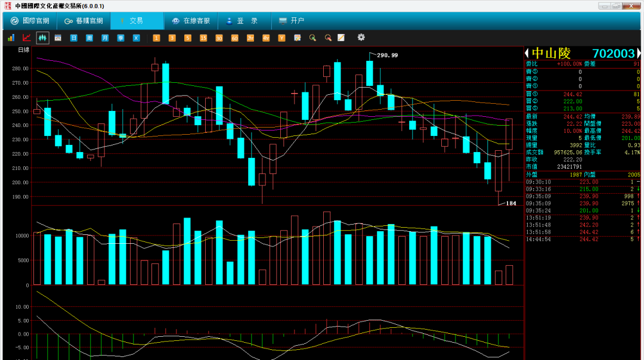Viewport: 644px width, 360px height.
Task: Select the 1-minute interval icon
Action: [156, 38]
